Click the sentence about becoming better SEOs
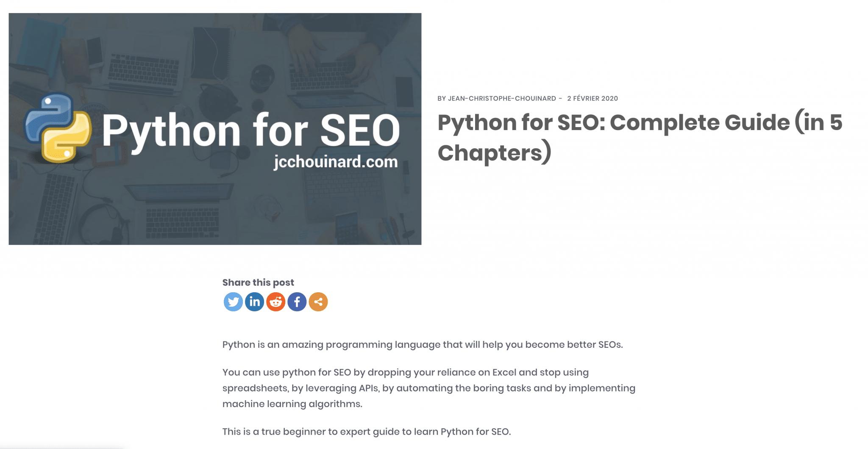 [423, 345]
